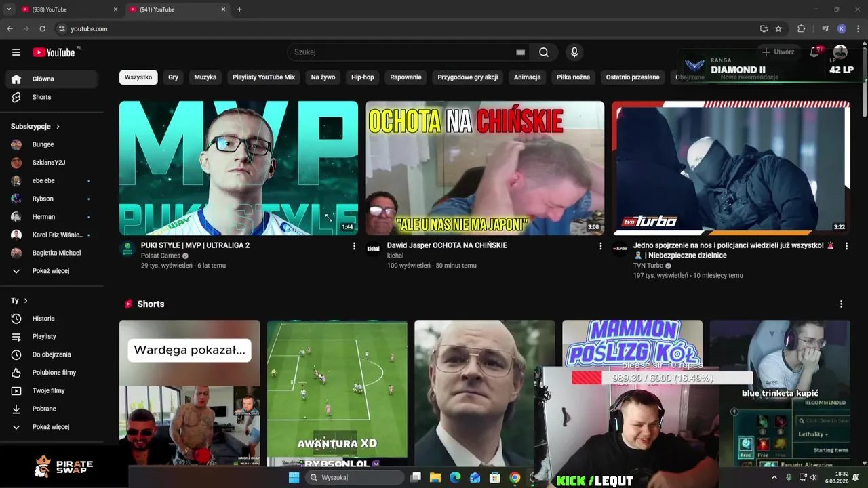Image resolution: width=868 pixels, height=488 pixels.
Task: Select the Muzyka filter chip
Action: point(205,77)
